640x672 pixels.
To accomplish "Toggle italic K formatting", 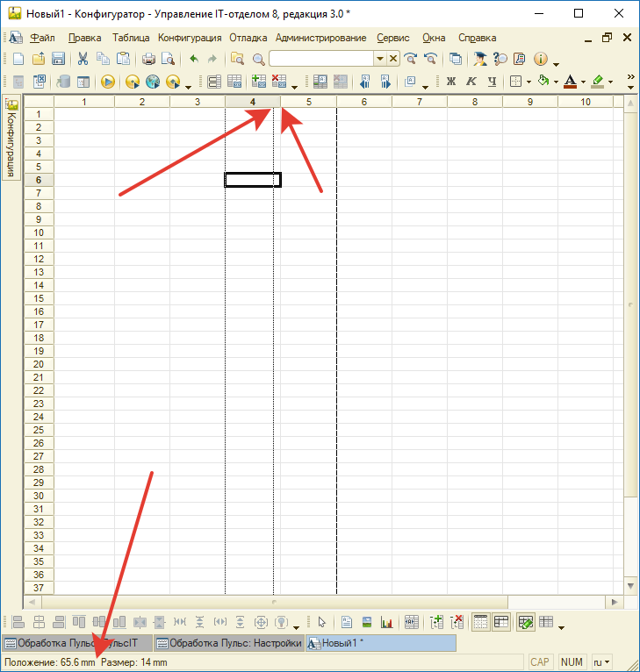I will 471,82.
